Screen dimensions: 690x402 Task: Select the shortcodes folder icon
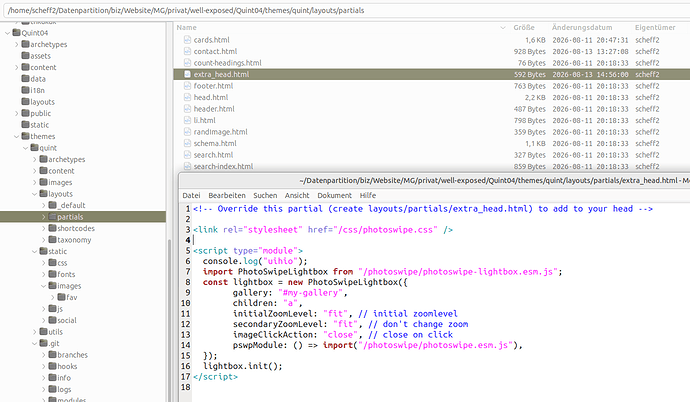(52, 228)
